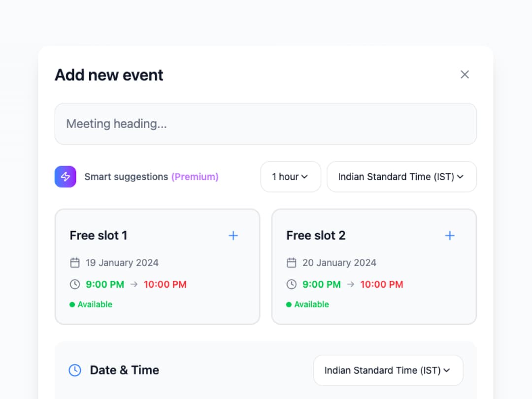
Task: Click the calendar icon in Free slot 2
Action: pyautogui.click(x=292, y=263)
